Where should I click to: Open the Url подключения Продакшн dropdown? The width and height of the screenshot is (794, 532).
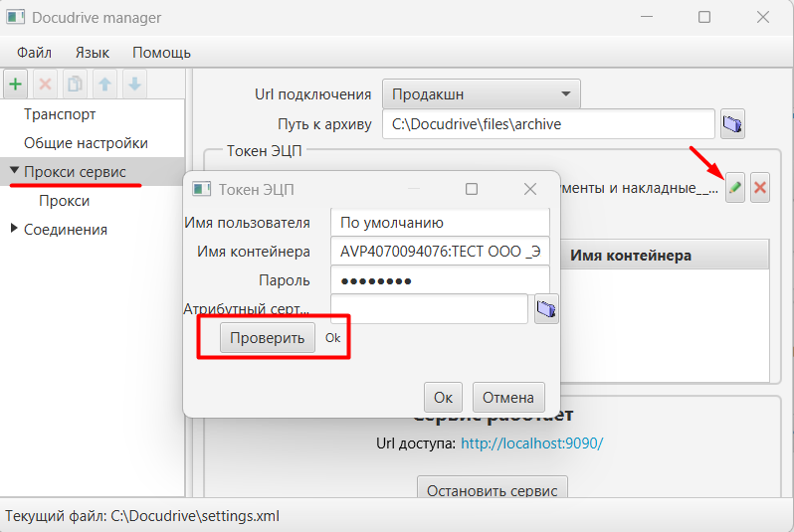point(481,94)
